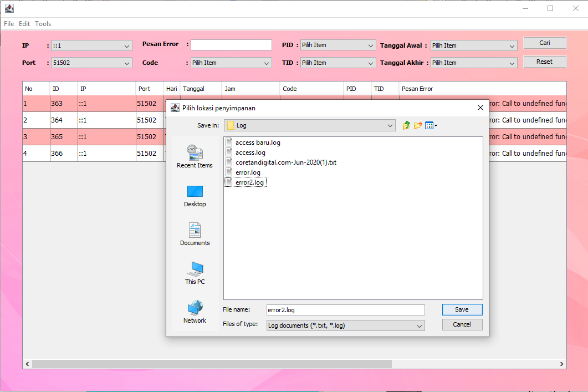
Task: Open Network location in the sidebar
Action: tap(195, 312)
